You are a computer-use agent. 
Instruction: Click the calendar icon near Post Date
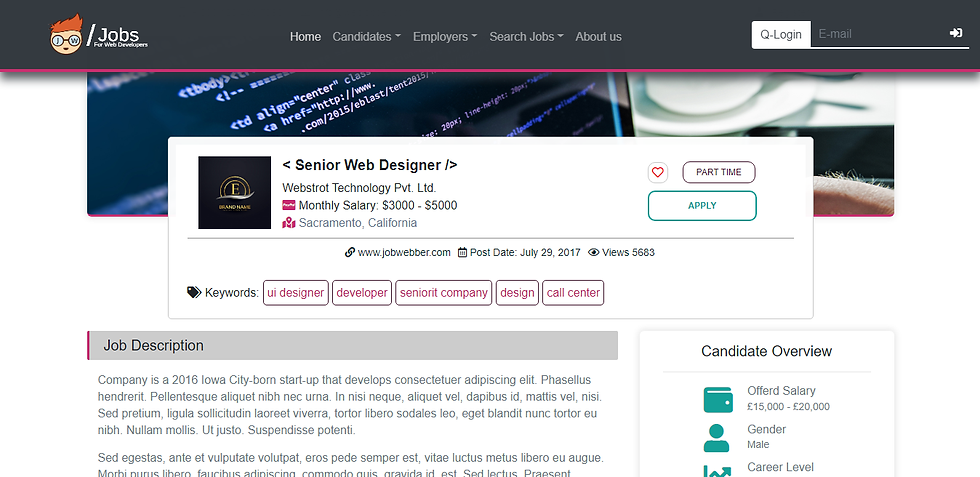point(462,253)
